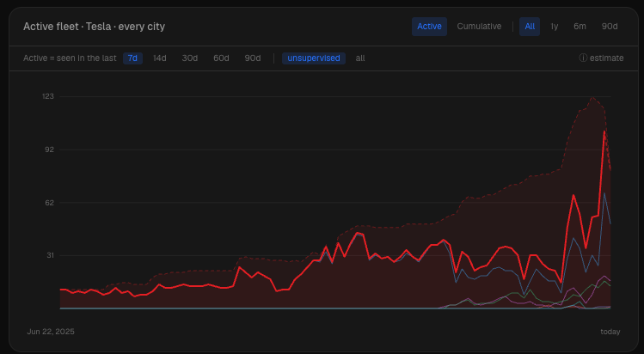The width and height of the screenshot is (644, 354).
Task: Click the 'Active = seen in the last' label
Action: [70, 58]
